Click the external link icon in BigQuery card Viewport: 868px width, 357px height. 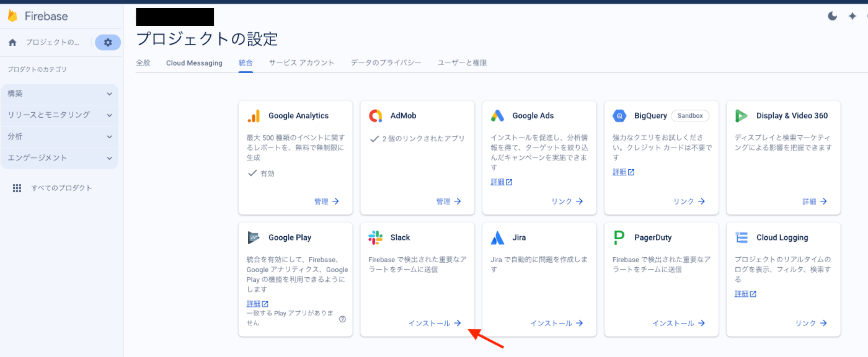point(631,172)
